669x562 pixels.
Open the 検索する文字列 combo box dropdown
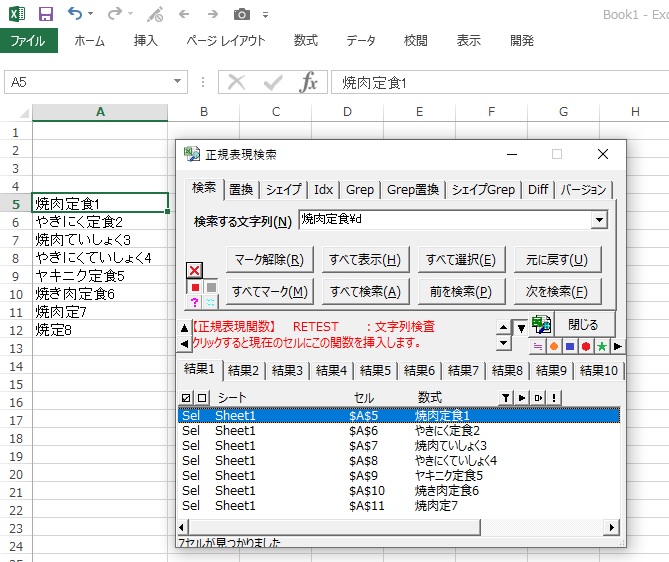[x=599, y=221]
